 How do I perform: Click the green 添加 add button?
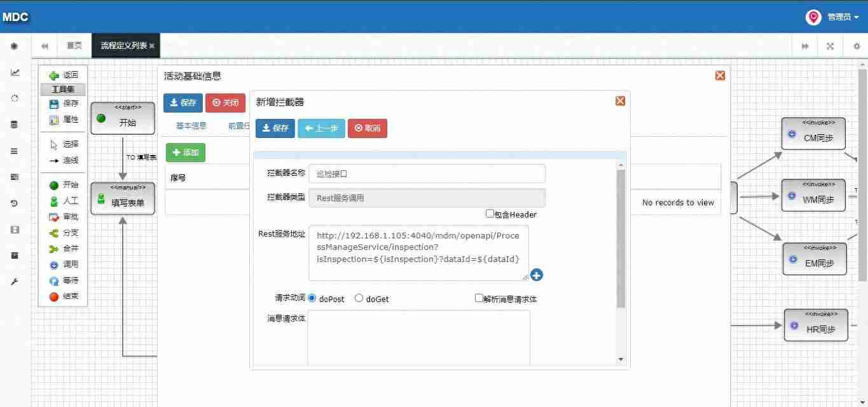pyautogui.click(x=186, y=153)
